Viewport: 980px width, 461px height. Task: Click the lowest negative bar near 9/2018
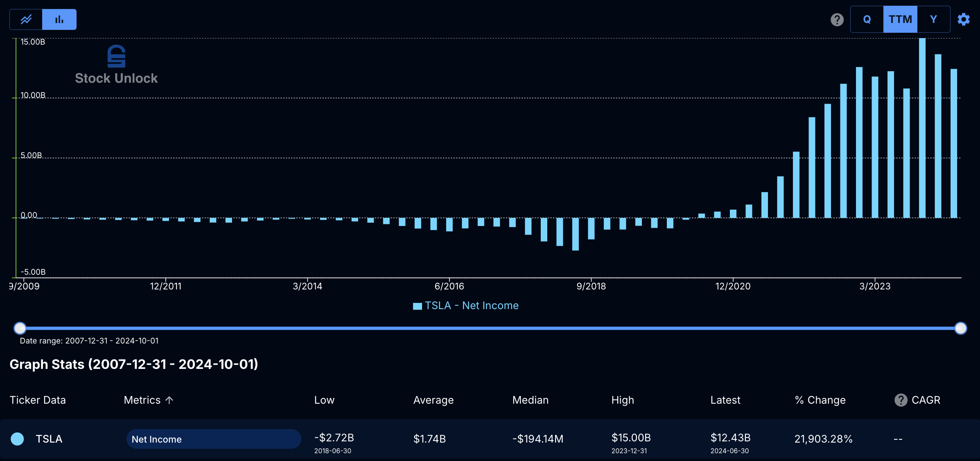point(575,234)
